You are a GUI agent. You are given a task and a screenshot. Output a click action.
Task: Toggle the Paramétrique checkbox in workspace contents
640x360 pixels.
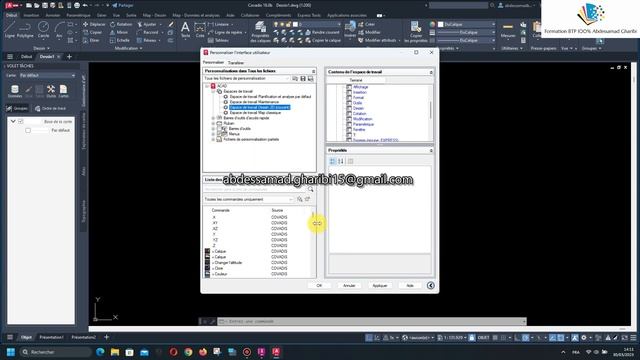pos(349,124)
